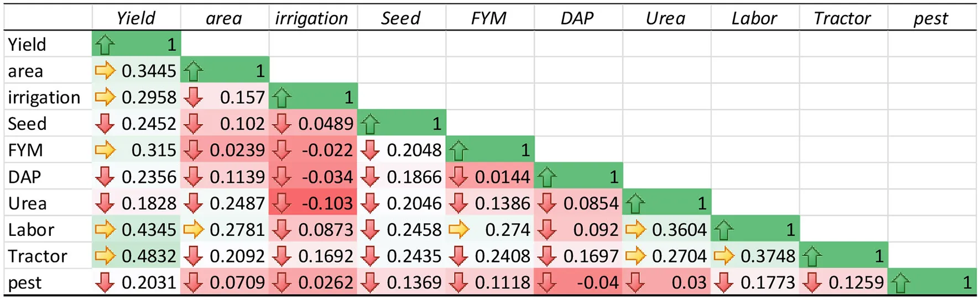The image size is (980, 300).
Task: Click yellow arrow next to 0.4832
Action: coord(105,256)
